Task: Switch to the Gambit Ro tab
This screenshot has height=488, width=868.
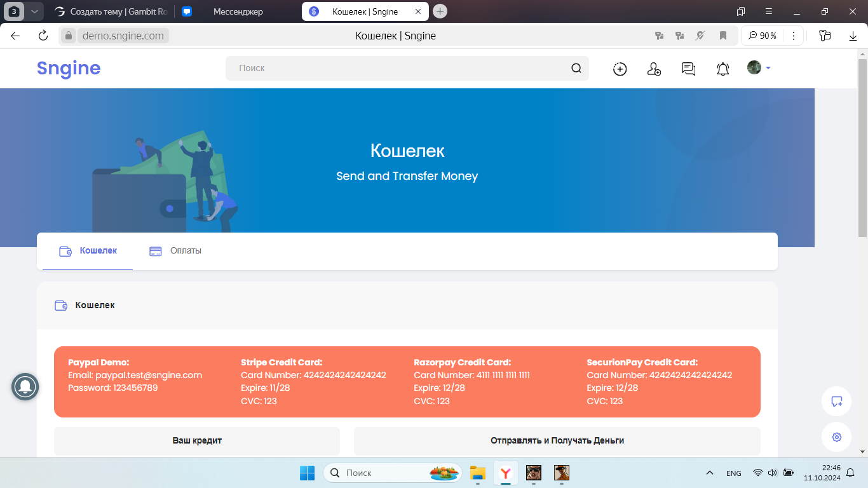Action: [x=111, y=11]
